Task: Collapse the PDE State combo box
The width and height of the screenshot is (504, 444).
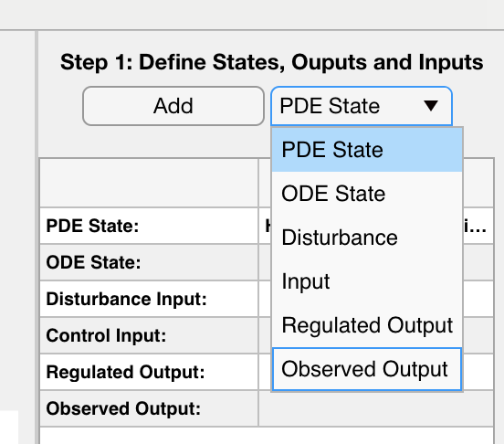Action: point(362,106)
